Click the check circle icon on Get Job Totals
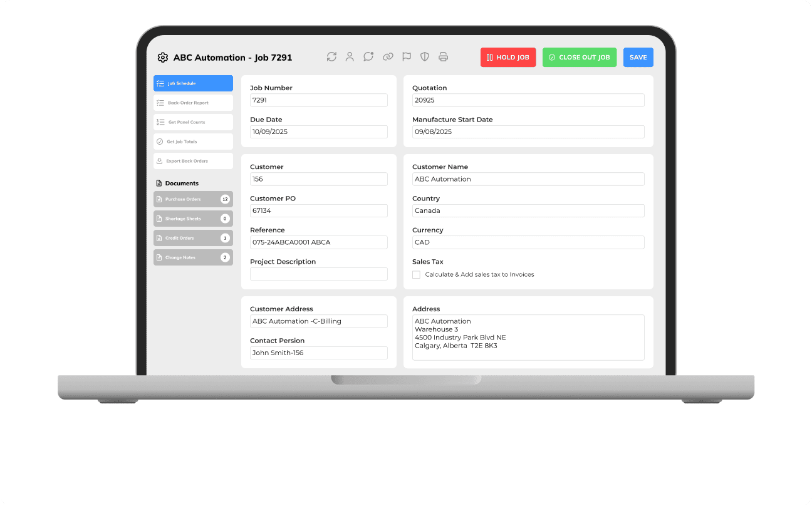Viewport: 812px width, 506px height. 160,142
